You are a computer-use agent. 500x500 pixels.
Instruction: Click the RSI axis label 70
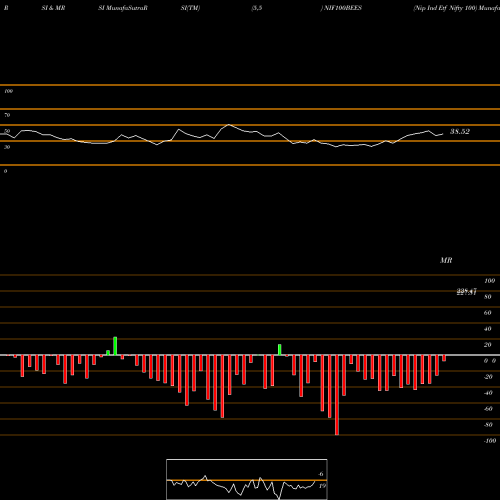7,115
